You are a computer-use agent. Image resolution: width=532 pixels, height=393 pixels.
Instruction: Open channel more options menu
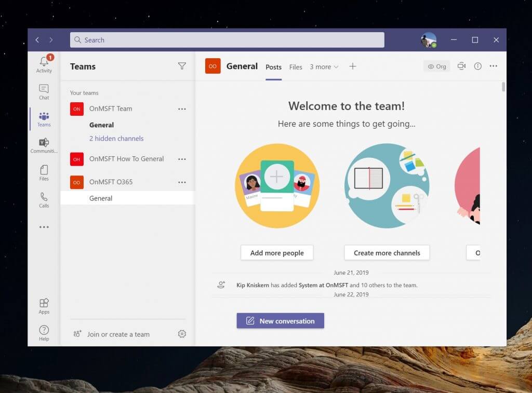click(x=494, y=66)
